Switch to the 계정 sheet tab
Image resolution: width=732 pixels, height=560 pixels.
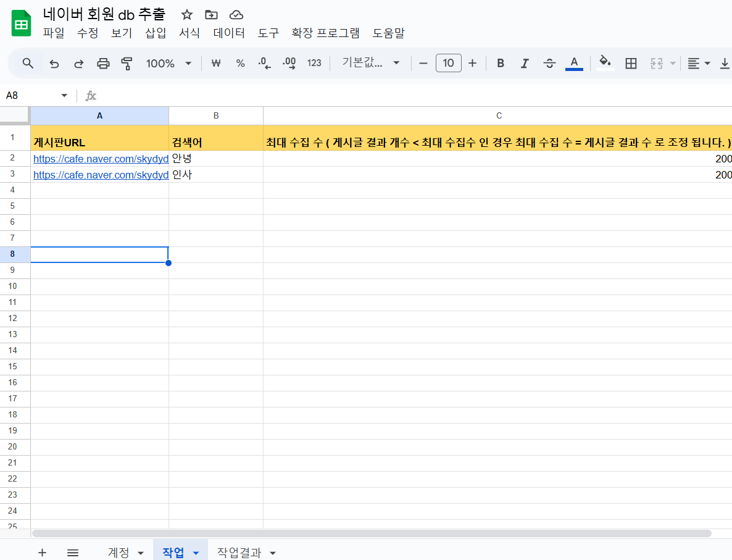point(119,553)
